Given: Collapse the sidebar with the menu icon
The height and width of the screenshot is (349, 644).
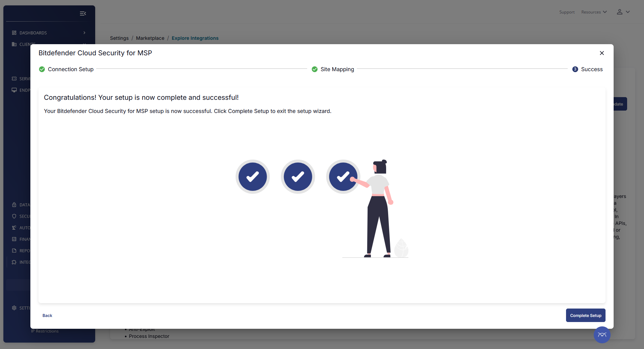Looking at the screenshot, I should point(83,13).
